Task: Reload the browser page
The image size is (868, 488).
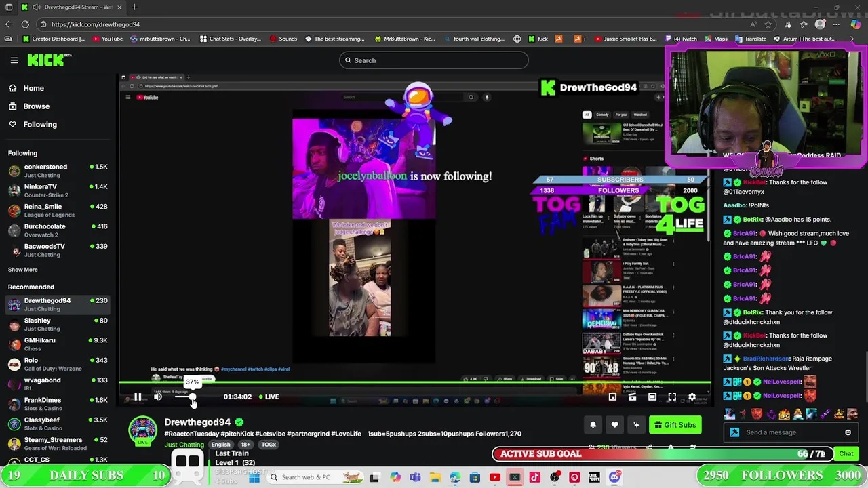Action: (25, 24)
